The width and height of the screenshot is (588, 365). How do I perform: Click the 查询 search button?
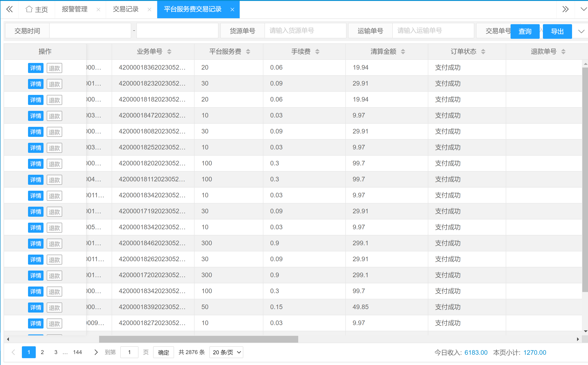click(525, 31)
